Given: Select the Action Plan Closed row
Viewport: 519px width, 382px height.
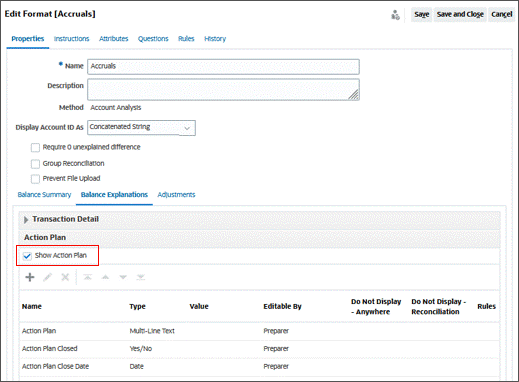Looking at the screenshot, I should pos(259,349).
